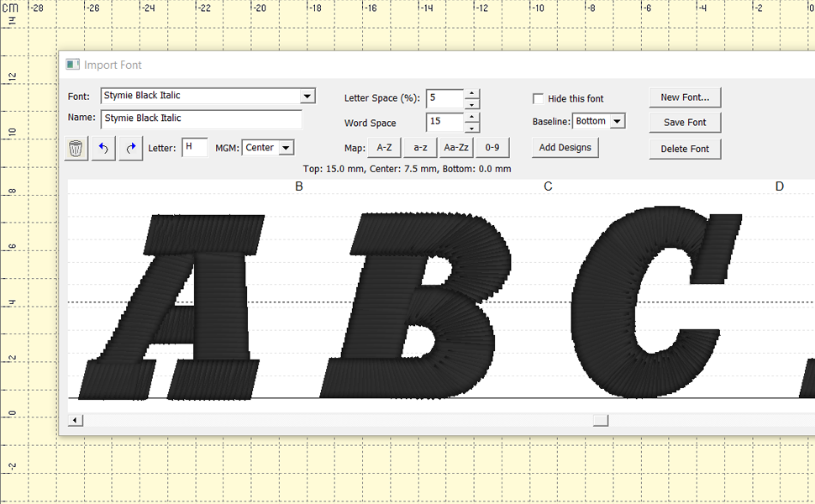Image resolution: width=815 pixels, height=504 pixels.
Task: Map uppercase letters with A-Z button
Action: (384, 148)
